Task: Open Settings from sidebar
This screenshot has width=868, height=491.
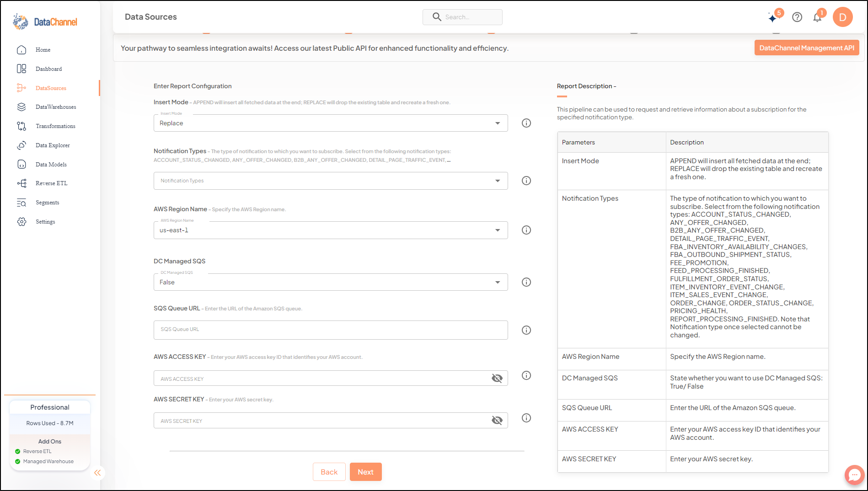Action: 45,222
